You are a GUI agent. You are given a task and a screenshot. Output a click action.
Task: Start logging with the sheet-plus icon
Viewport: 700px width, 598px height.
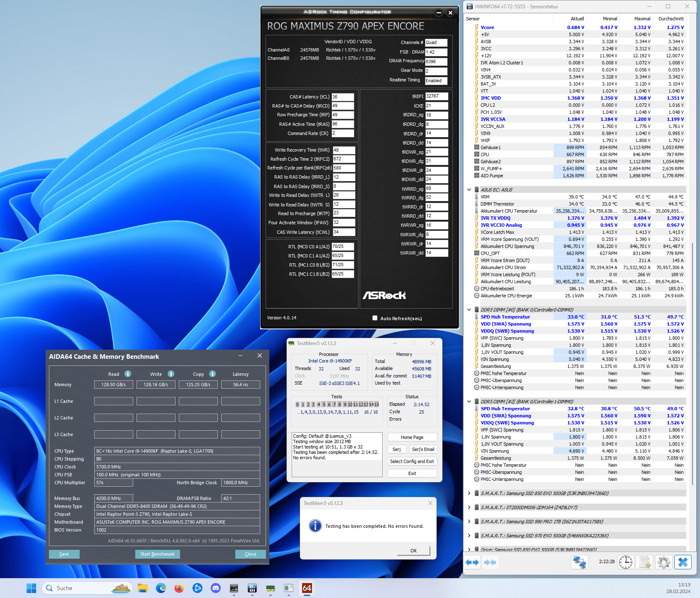[x=645, y=562]
